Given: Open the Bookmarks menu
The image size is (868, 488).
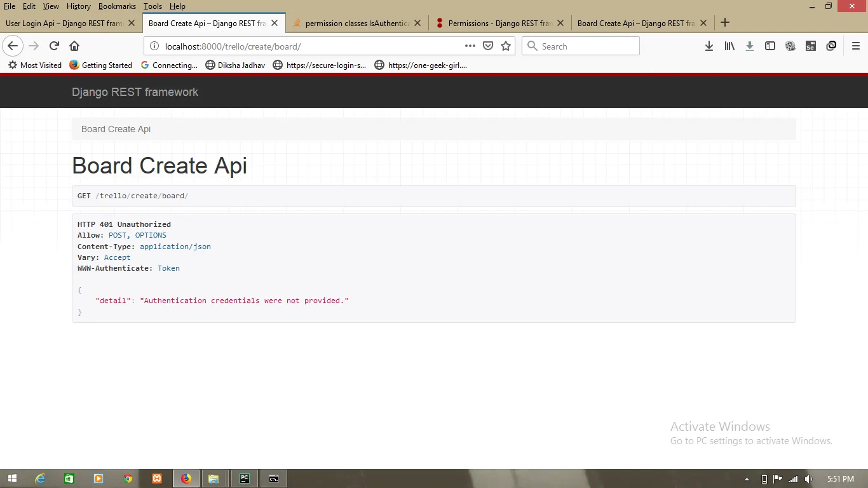Looking at the screenshot, I should (x=117, y=6).
